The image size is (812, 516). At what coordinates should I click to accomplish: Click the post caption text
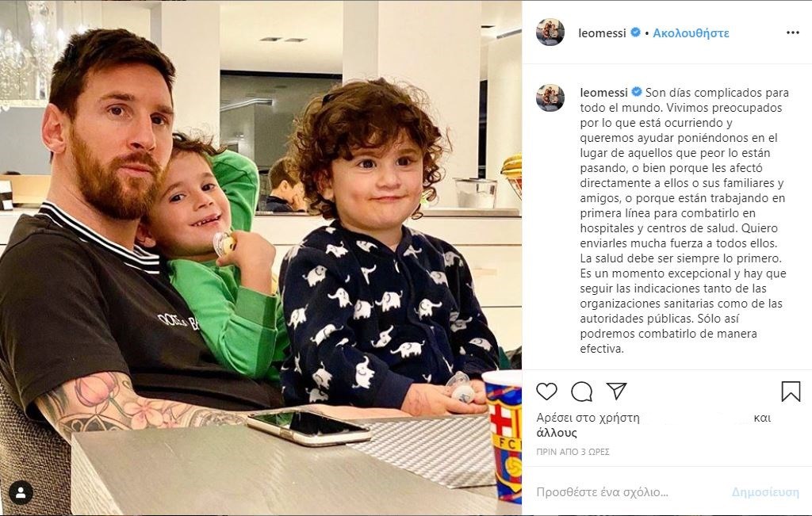pyautogui.click(x=684, y=220)
